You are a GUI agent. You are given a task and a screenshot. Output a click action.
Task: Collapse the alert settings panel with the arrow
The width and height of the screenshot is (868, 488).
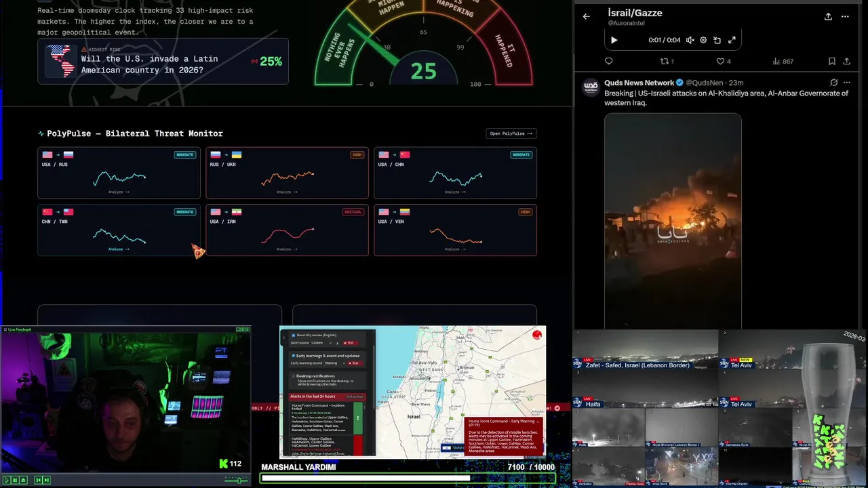click(284, 338)
